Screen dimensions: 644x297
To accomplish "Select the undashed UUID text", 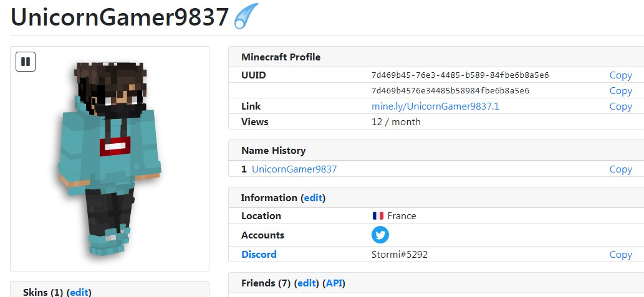I will pos(450,91).
